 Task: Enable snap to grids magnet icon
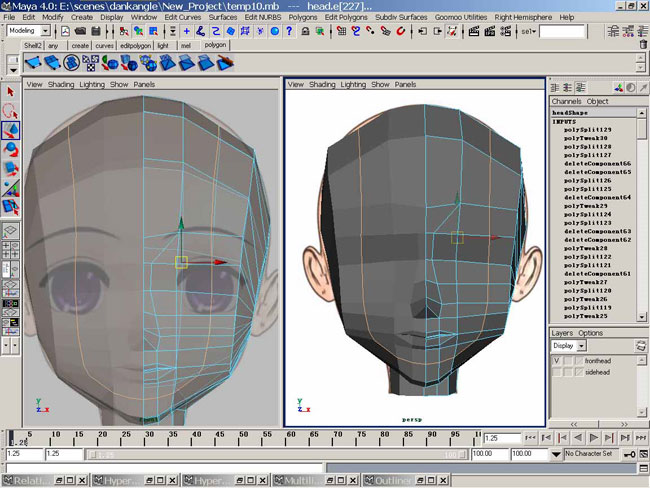(x=341, y=31)
